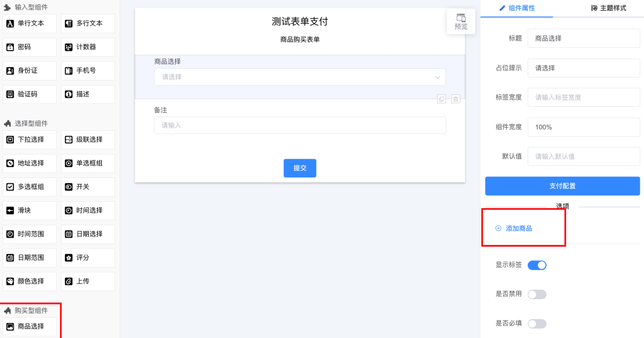Add the 身份证 ID card component

click(30, 70)
